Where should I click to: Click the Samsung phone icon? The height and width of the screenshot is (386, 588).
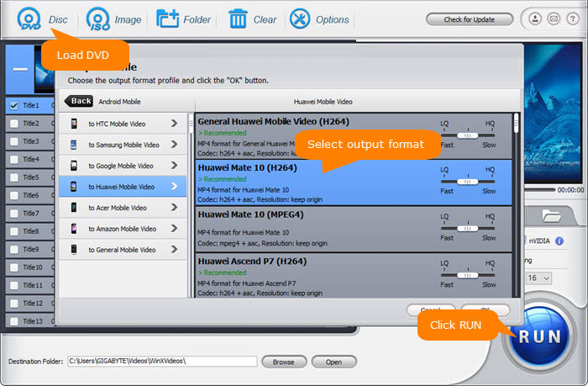(74, 145)
